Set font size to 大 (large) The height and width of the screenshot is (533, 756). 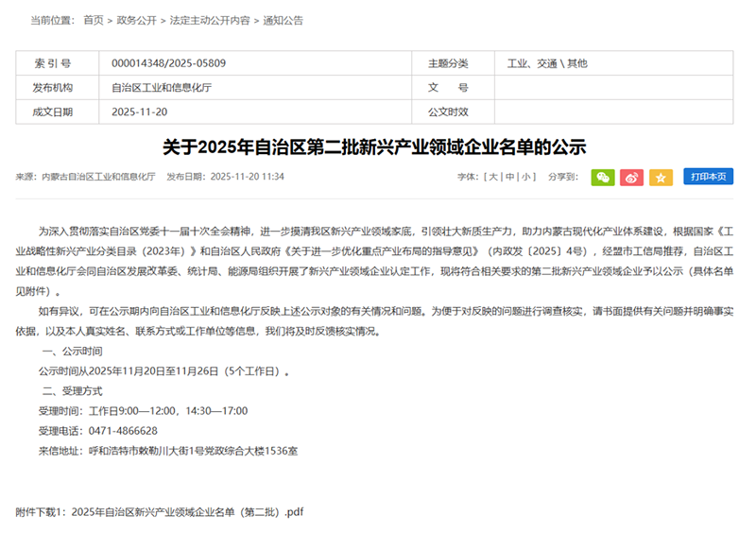493,177
